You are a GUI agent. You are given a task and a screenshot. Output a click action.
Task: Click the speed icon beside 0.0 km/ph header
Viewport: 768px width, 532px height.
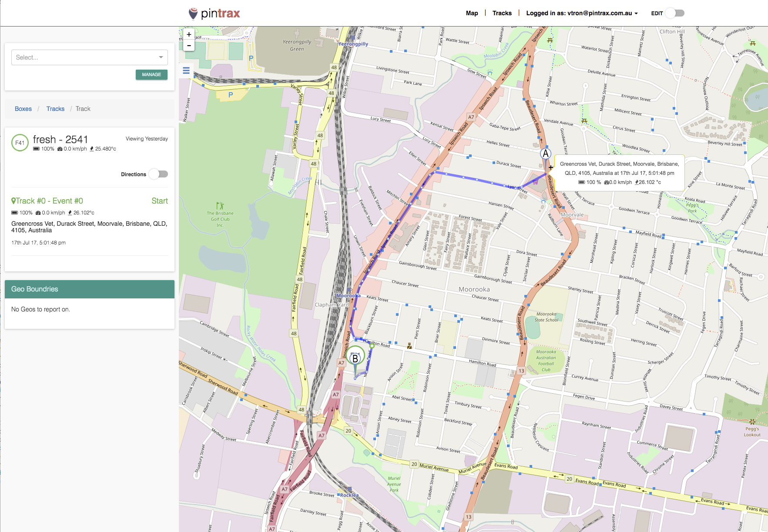tap(60, 149)
